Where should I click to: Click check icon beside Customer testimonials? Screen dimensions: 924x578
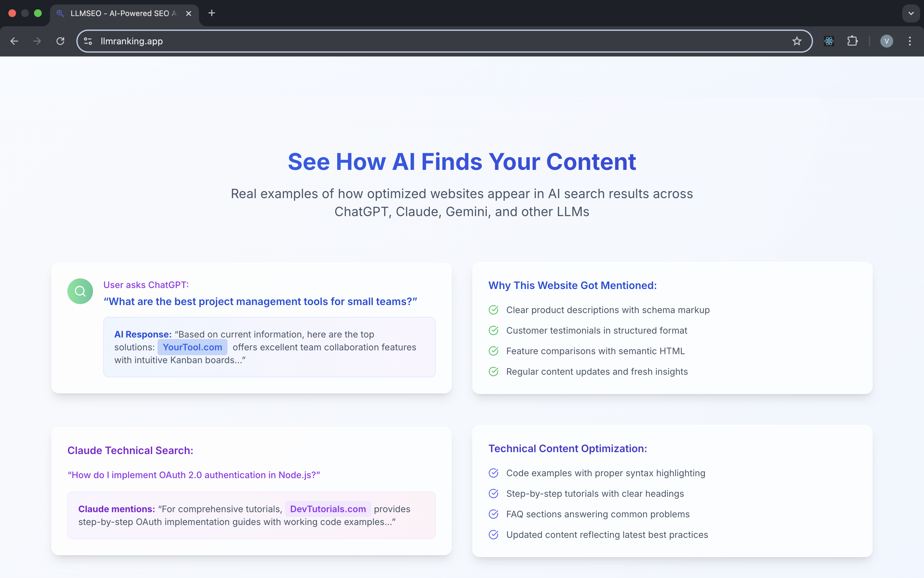(493, 330)
